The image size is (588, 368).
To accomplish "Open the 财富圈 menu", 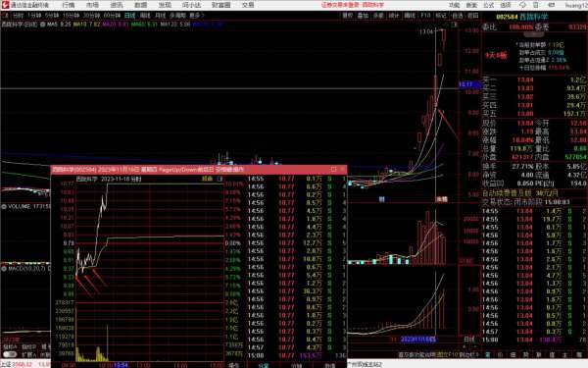I will [220, 5].
